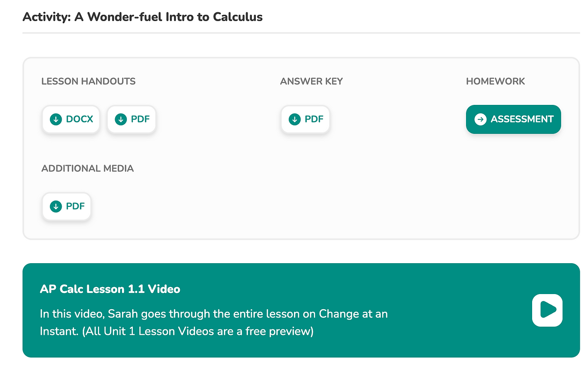Viewport: 588px width, 372px height.
Task: Click the download icon on Lesson Handouts PDF
Action: [121, 119]
